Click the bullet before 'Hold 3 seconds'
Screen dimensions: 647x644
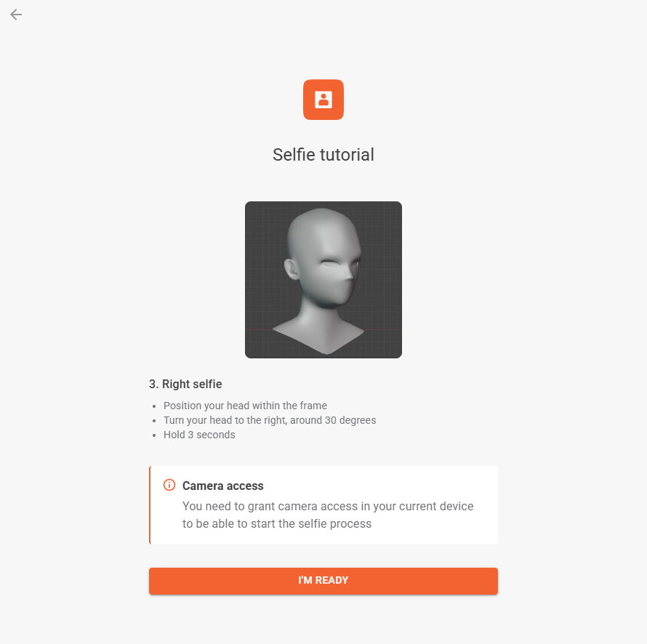coord(154,435)
